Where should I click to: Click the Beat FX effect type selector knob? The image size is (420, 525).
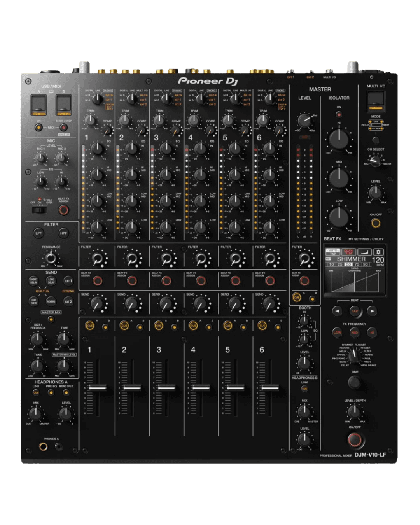coord(354,356)
